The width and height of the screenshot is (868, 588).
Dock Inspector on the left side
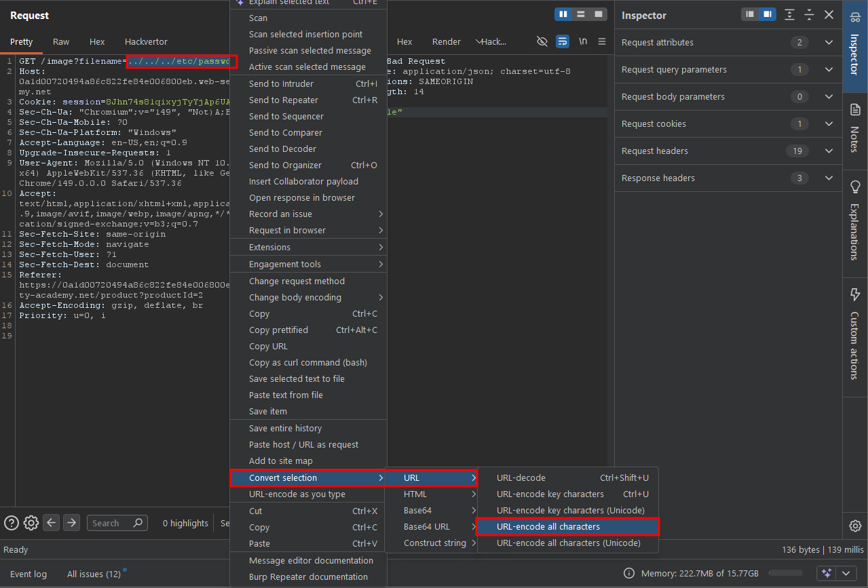point(749,14)
